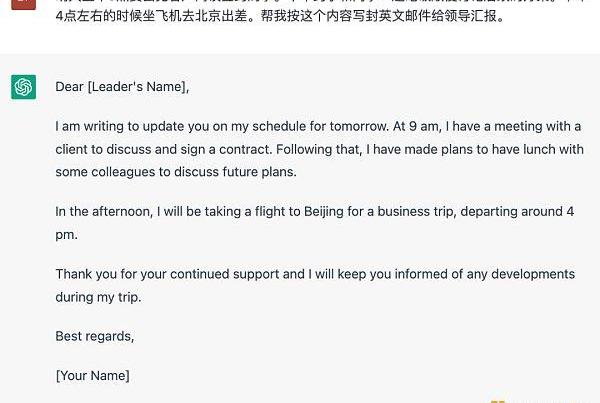Image resolution: width=600 pixels, height=403 pixels.
Task: Click the ChatGPT logo avatar icon
Action: [x=24, y=87]
